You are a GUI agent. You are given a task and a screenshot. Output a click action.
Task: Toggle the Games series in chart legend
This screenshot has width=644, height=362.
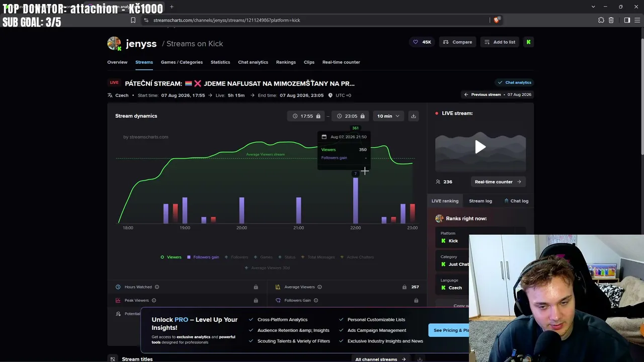[x=263, y=257]
